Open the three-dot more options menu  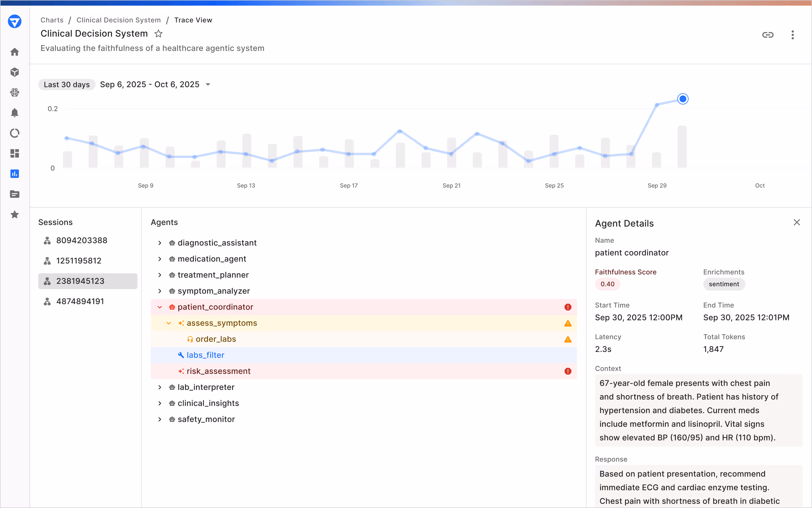point(792,35)
